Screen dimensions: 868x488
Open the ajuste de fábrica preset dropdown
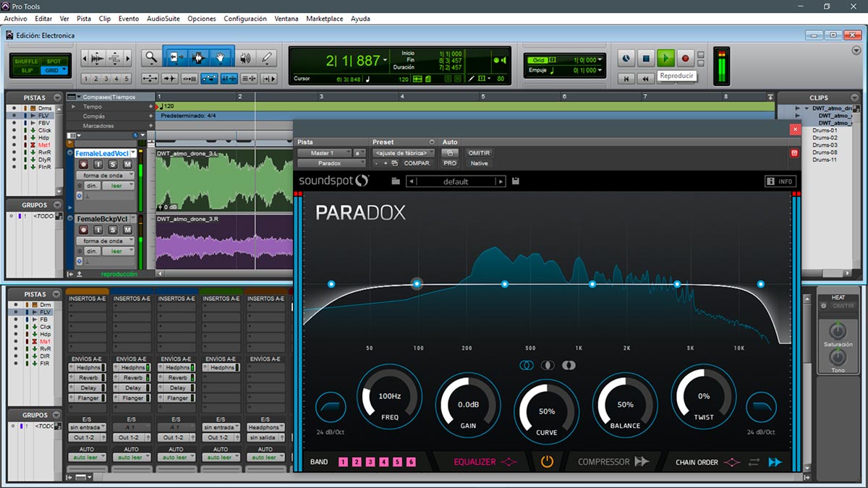pyautogui.click(x=404, y=153)
